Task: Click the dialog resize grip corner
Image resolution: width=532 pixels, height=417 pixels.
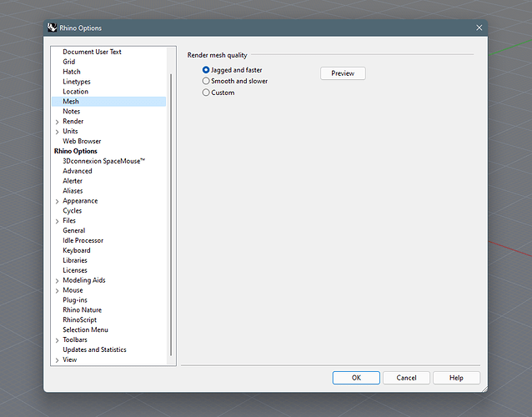Action: 484,389
